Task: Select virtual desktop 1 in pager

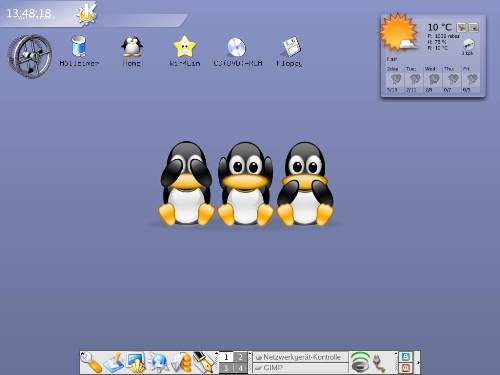Action: click(226, 357)
